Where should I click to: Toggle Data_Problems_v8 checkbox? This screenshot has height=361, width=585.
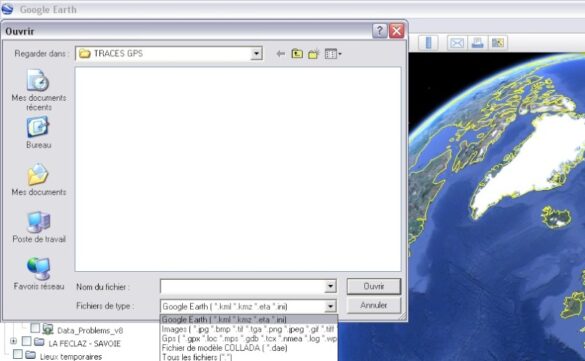coord(35,328)
